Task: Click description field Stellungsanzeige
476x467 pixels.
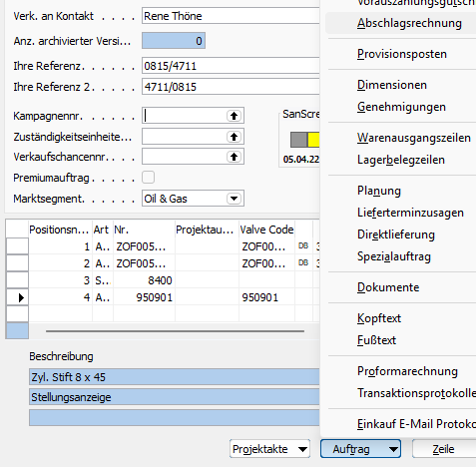Action: tap(175, 397)
